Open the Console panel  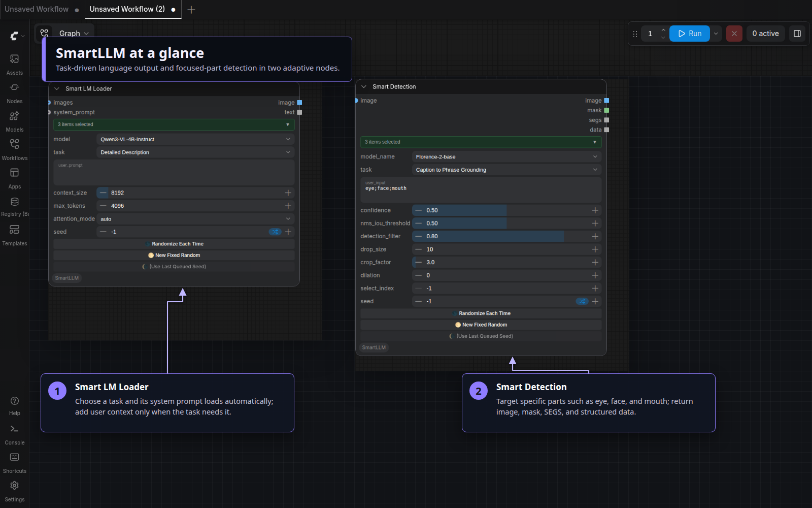[14, 435]
